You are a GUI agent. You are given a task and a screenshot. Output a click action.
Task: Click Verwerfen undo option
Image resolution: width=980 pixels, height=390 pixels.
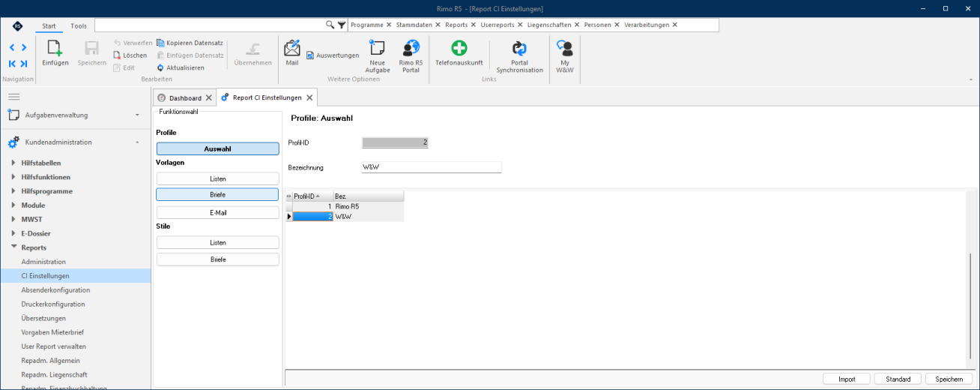(133, 43)
